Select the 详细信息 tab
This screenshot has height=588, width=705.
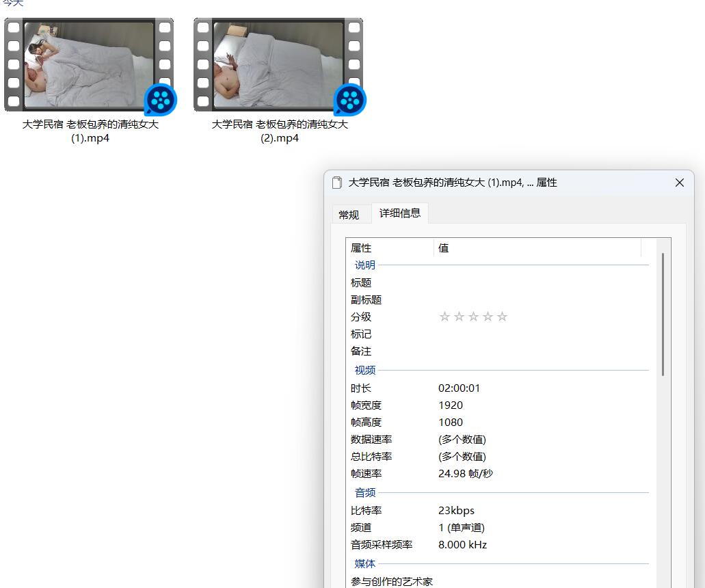pyautogui.click(x=400, y=213)
